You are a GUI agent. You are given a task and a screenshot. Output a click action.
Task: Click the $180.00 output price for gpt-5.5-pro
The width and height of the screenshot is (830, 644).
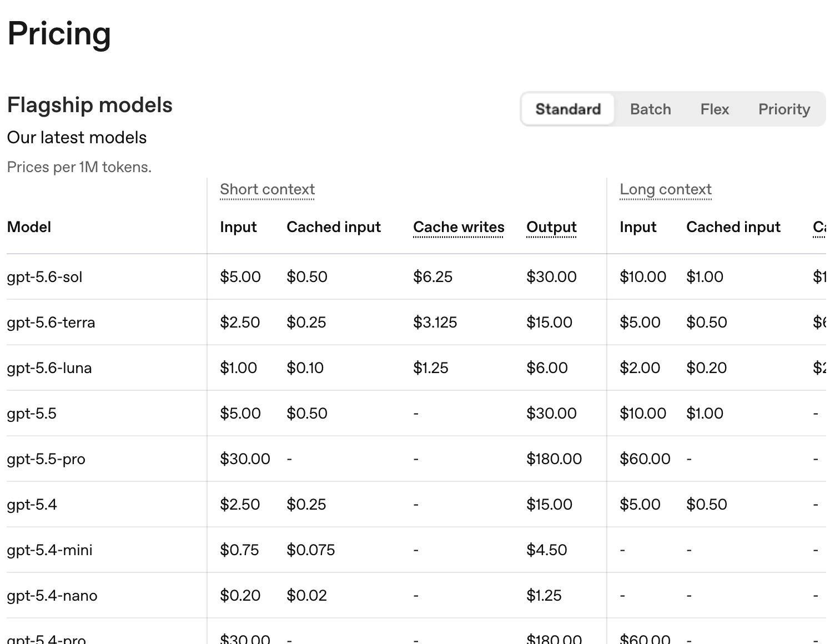pyautogui.click(x=554, y=459)
